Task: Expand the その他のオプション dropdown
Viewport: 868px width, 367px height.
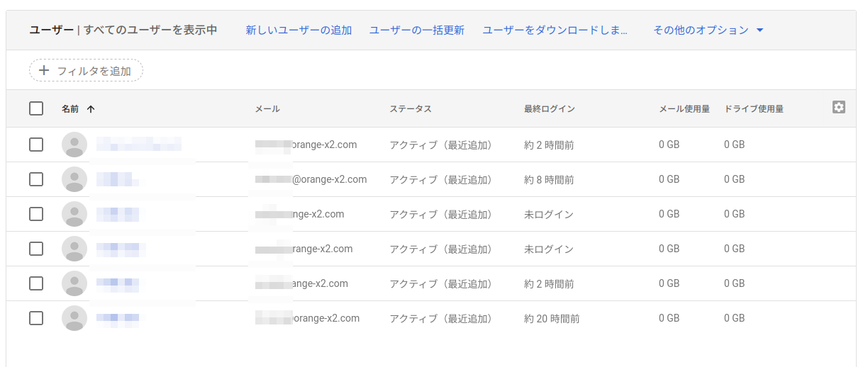Action: tap(708, 30)
